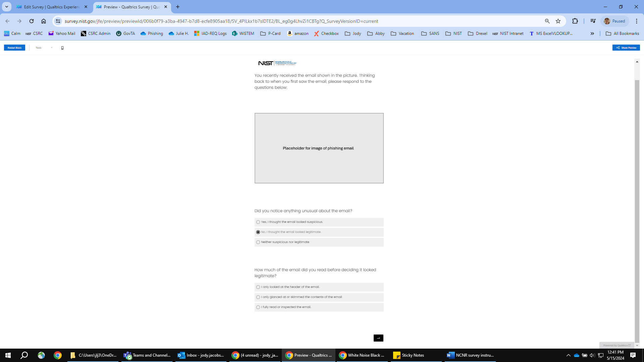Choose 'I only looked at the header' option

point(258,287)
